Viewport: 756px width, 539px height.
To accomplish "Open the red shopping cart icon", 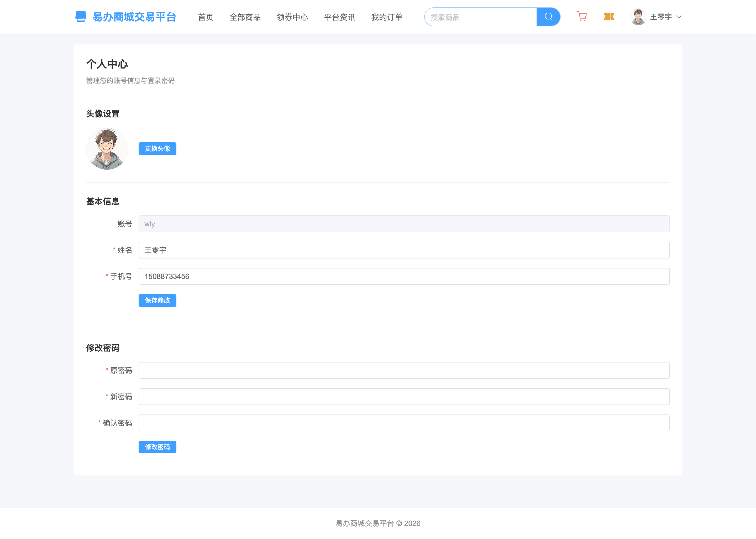I will 582,16.
